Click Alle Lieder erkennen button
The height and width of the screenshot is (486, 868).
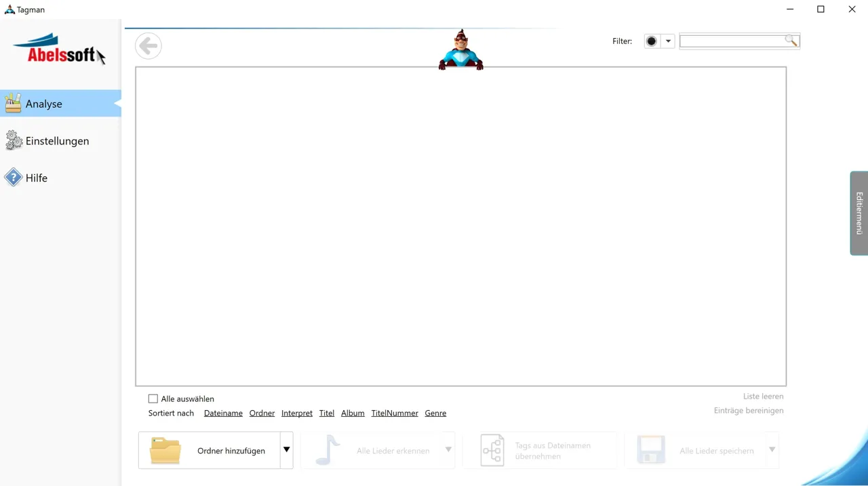pyautogui.click(x=371, y=450)
